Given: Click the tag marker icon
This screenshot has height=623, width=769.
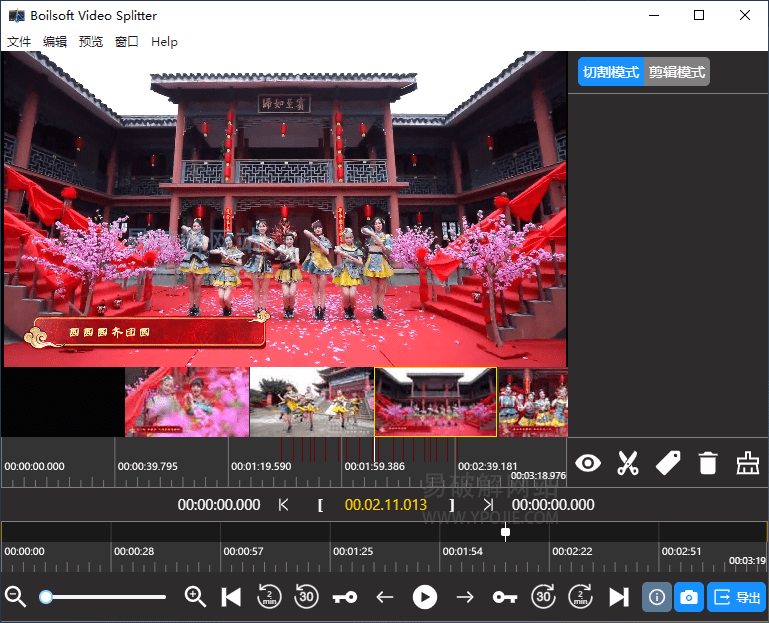Looking at the screenshot, I should click(x=667, y=463).
